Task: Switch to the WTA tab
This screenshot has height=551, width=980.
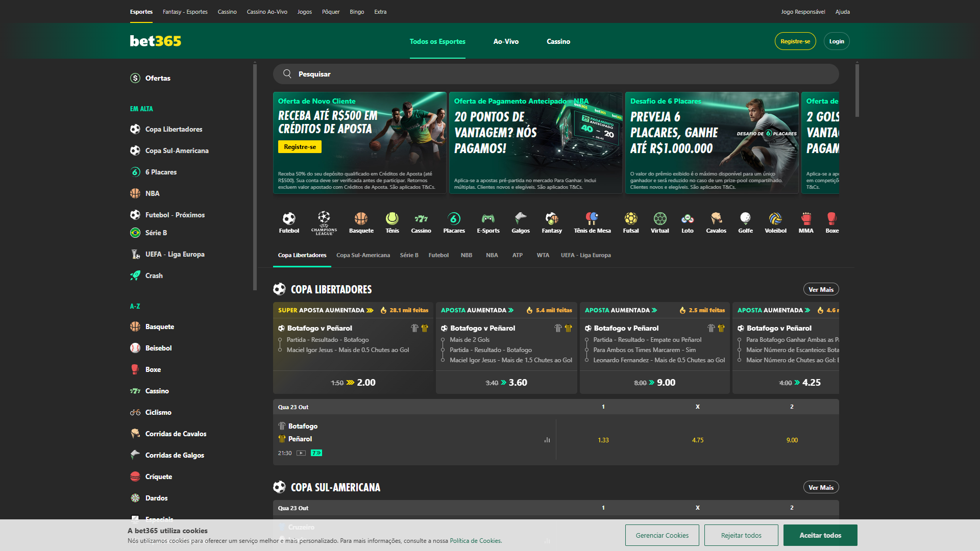Action: pyautogui.click(x=543, y=255)
